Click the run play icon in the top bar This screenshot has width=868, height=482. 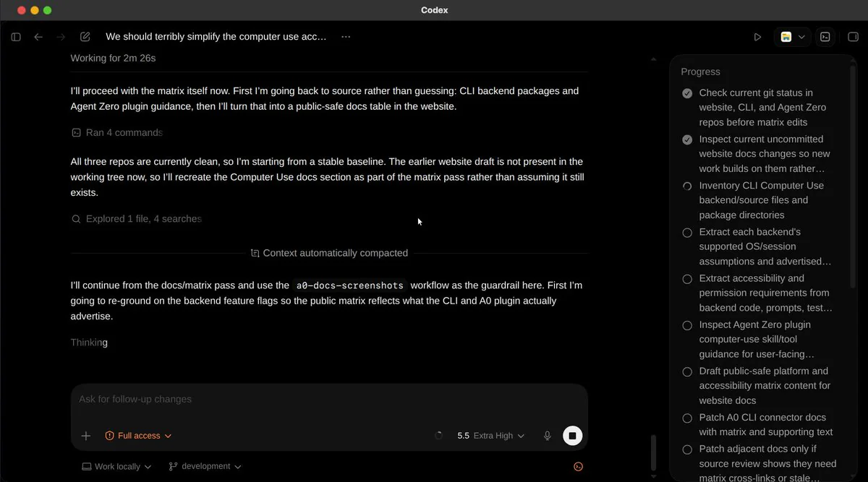757,37
